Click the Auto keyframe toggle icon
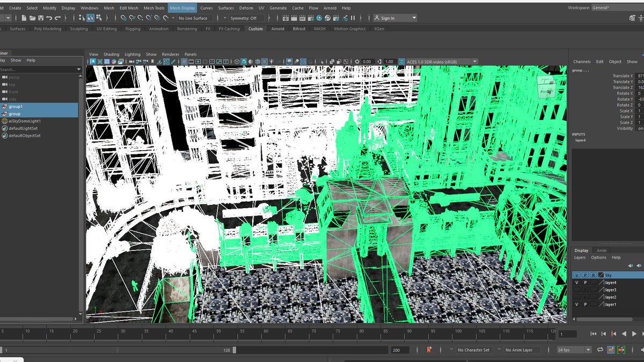644x362 pixels. pyautogui.click(x=621, y=350)
